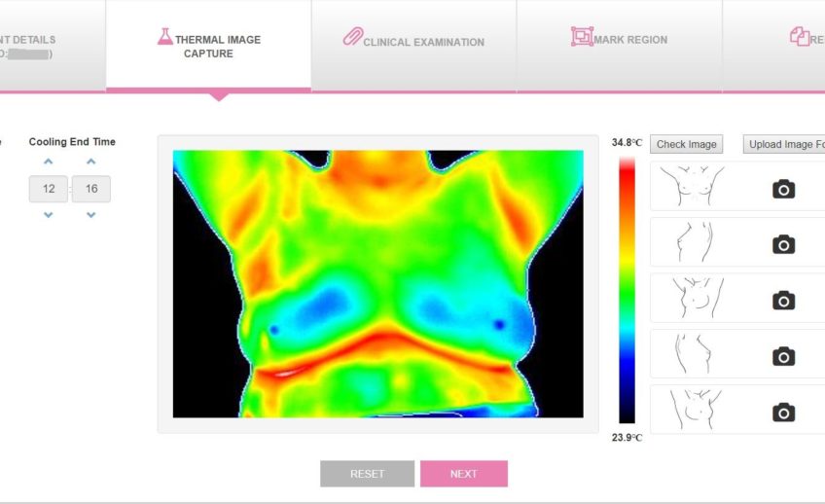Switch to the Mark Region tab
The width and height of the screenshot is (825, 504).
click(x=619, y=41)
